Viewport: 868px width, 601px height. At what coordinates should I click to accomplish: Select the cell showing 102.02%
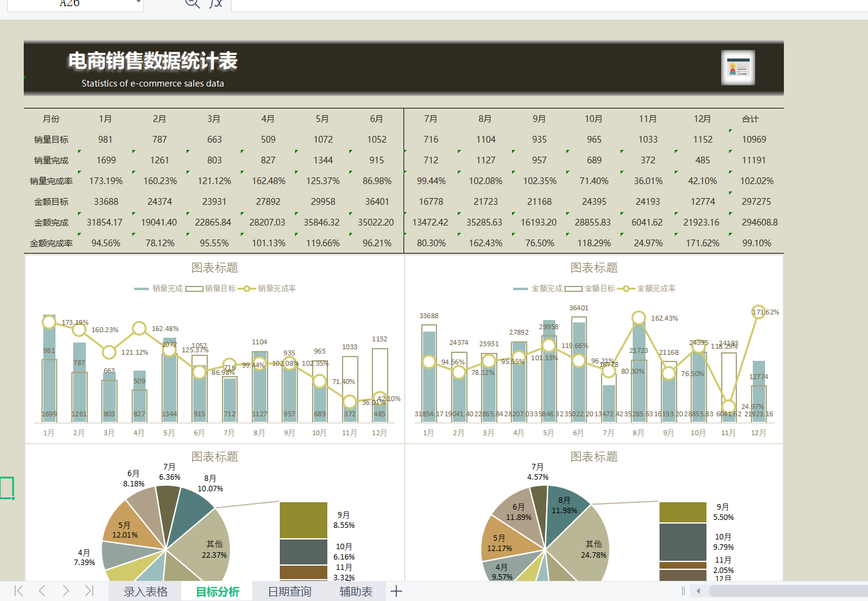pyautogui.click(x=757, y=181)
